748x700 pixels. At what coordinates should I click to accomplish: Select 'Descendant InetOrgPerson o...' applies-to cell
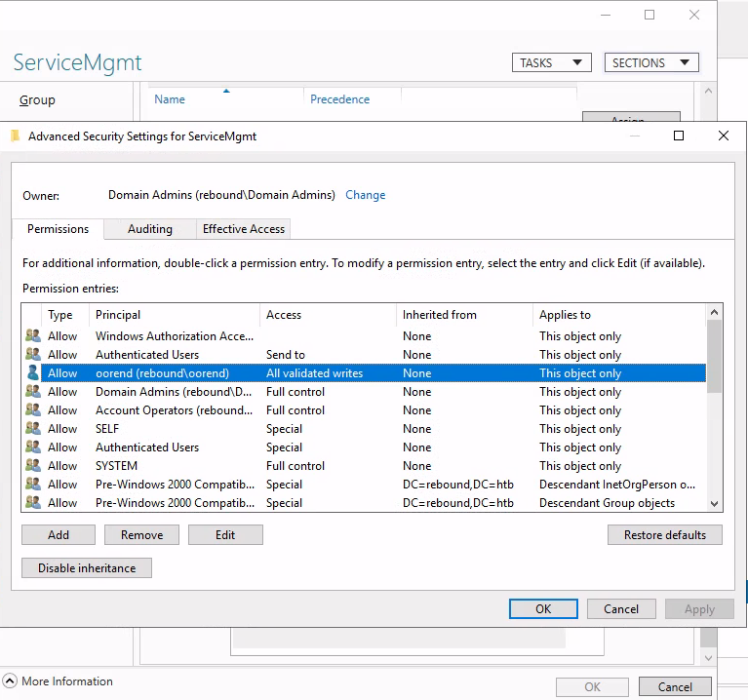(x=616, y=485)
